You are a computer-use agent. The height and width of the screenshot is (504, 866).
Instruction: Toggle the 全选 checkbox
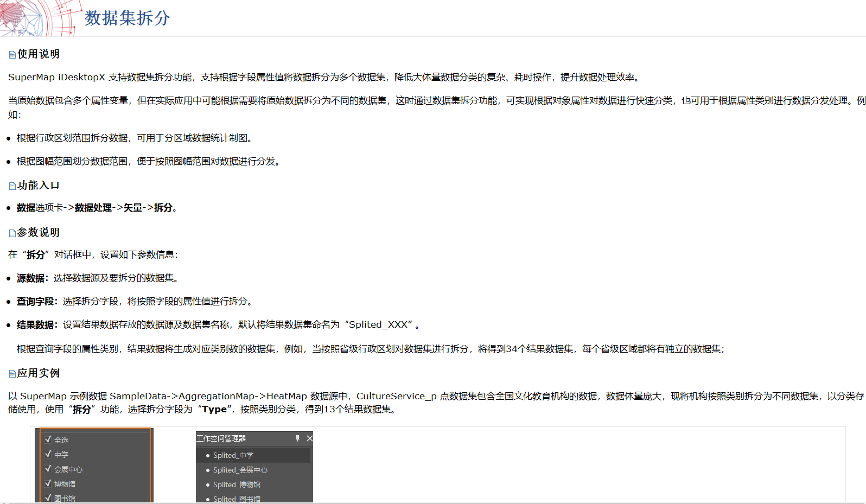tap(48, 439)
